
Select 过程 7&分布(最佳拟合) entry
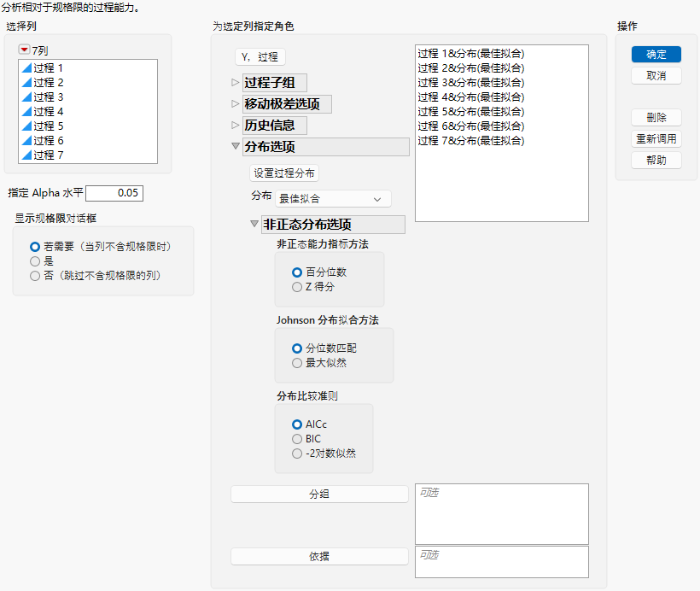(471, 141)
